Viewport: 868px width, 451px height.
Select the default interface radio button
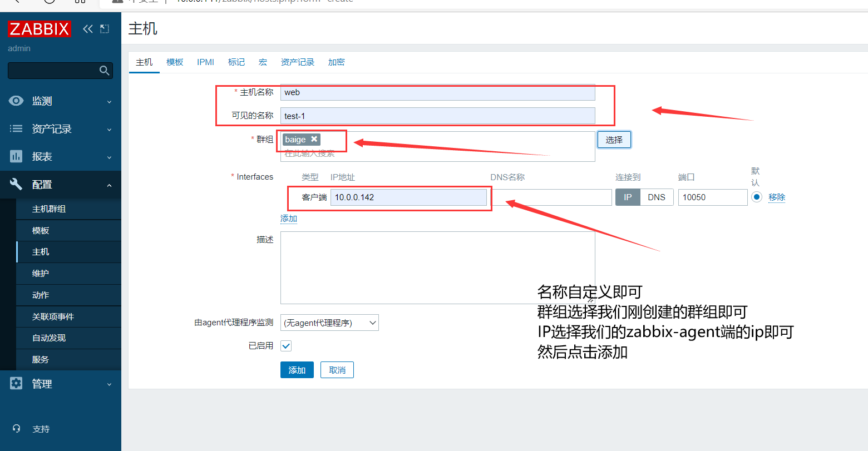(x=756, y=197)
